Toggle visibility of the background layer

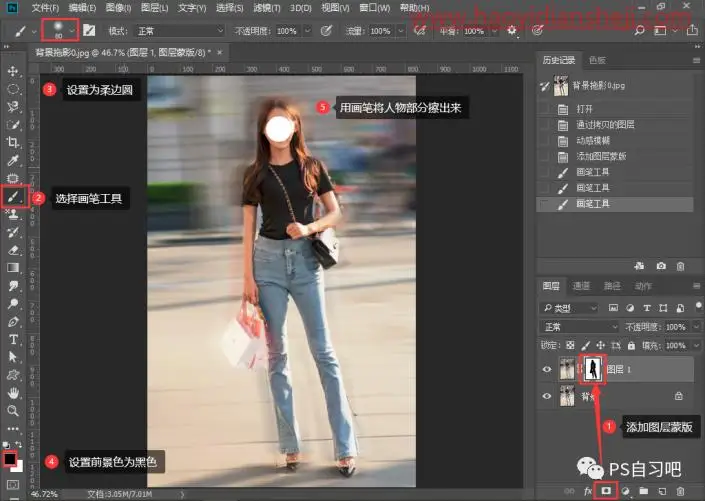[547, 396]
